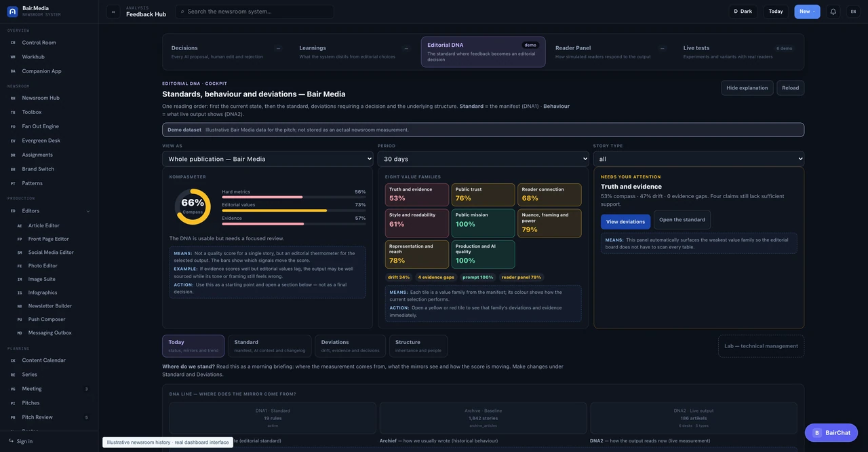The image size is (868, 452).
Task: Open the Style and readability 61% tile
Action: 417,223
